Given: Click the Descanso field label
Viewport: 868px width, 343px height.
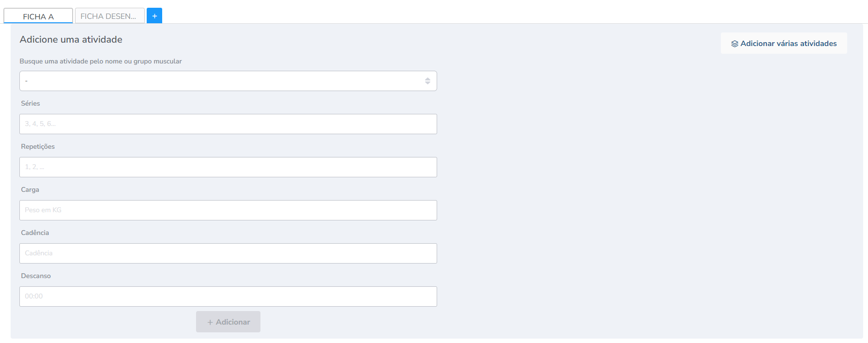Looking at the screenshot, I should 36,276.
